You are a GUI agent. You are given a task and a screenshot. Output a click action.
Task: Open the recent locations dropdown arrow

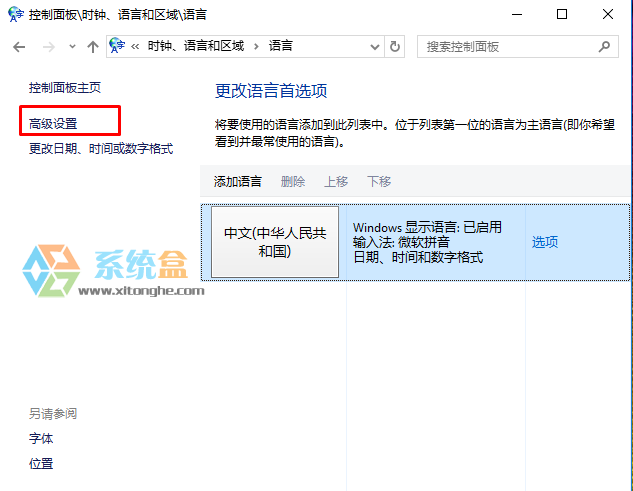tap(70, 47)
